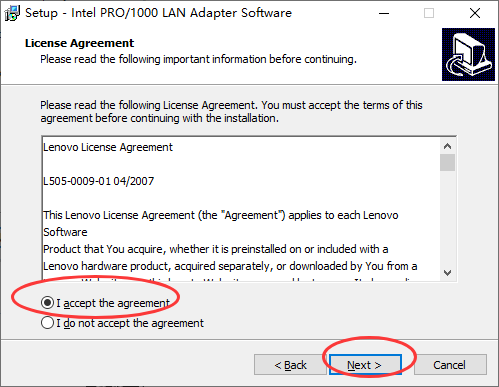Cancel the Intel PRO/1000 setup

point(450,365)
